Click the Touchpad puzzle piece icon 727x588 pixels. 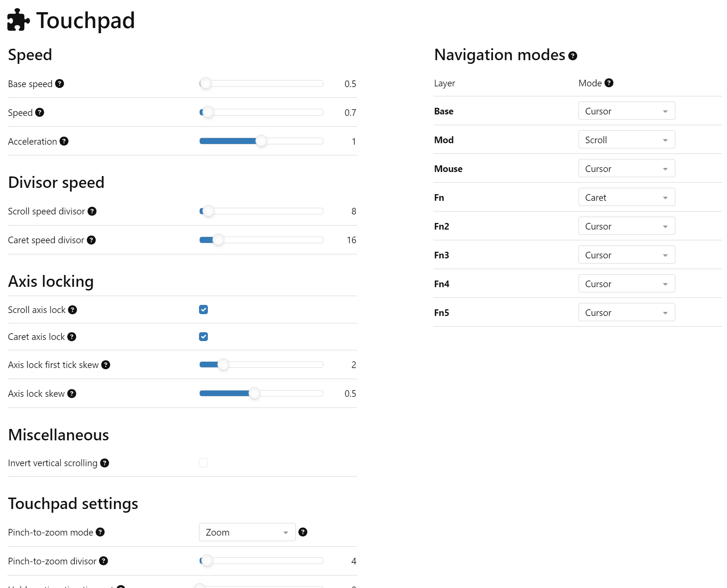(x=18, y=20)
